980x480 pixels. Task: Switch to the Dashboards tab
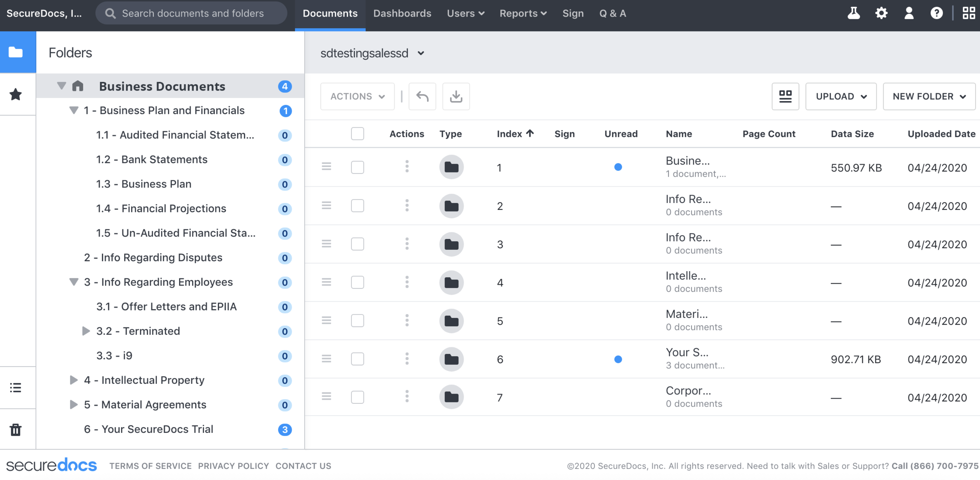click(x=402, y=13)
